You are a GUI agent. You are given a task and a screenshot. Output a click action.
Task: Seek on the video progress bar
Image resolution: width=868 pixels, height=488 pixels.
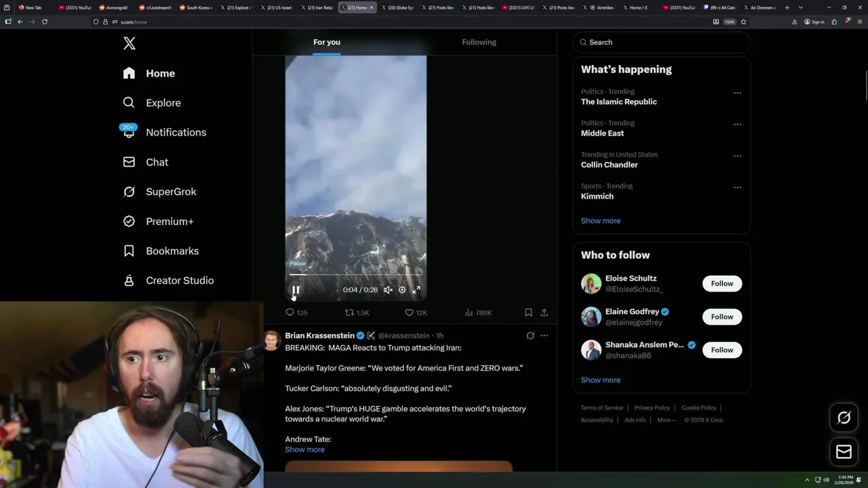pos(355,274)
